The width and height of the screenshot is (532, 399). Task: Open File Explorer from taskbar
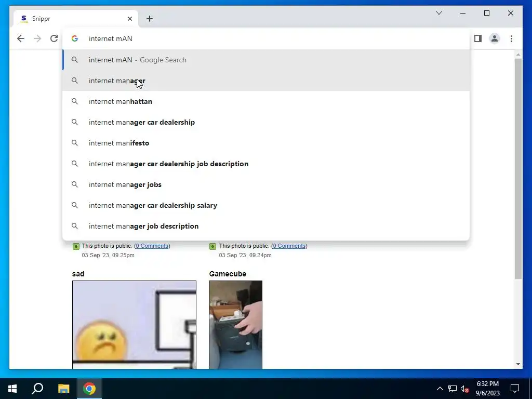pos(63,389)
